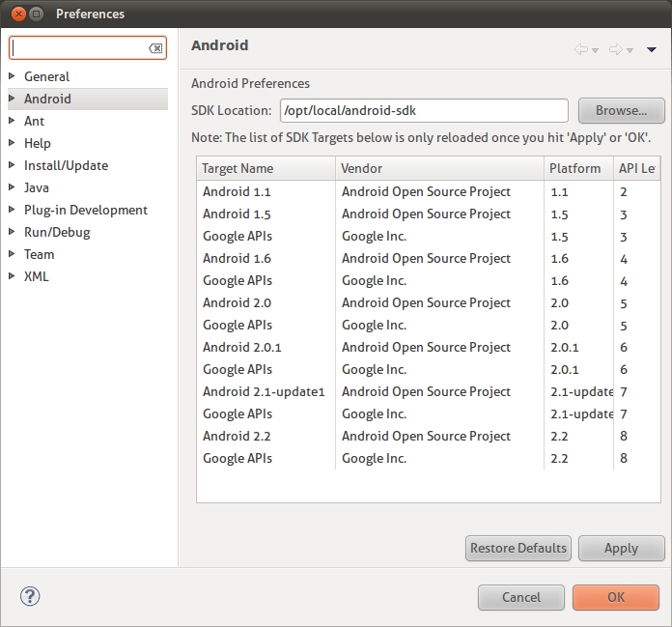This screenshot has width=672, height=627.
Task: Click into the SDK Location text field
Action: pyautogui.click(x=423, y=110)
